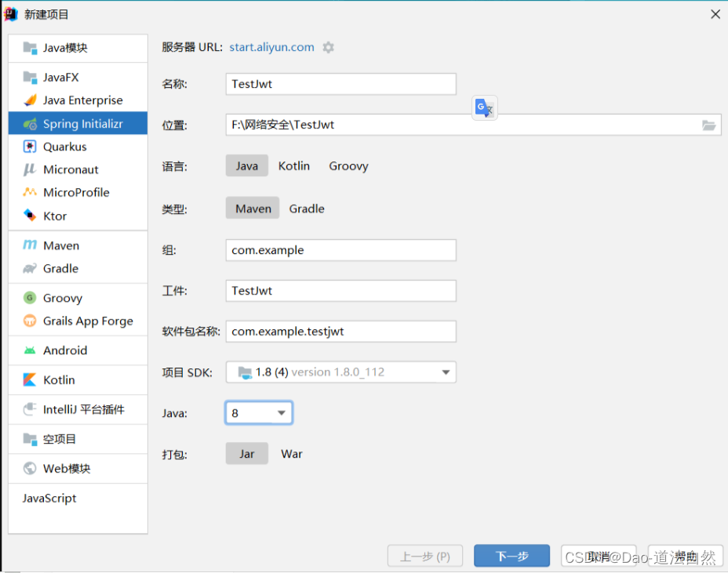Select the JavaFX folder icon

click(x=30, y=77)
